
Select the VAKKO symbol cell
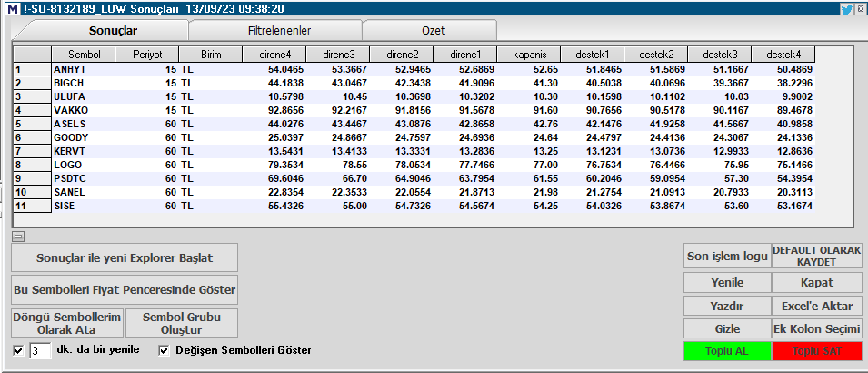84,110
